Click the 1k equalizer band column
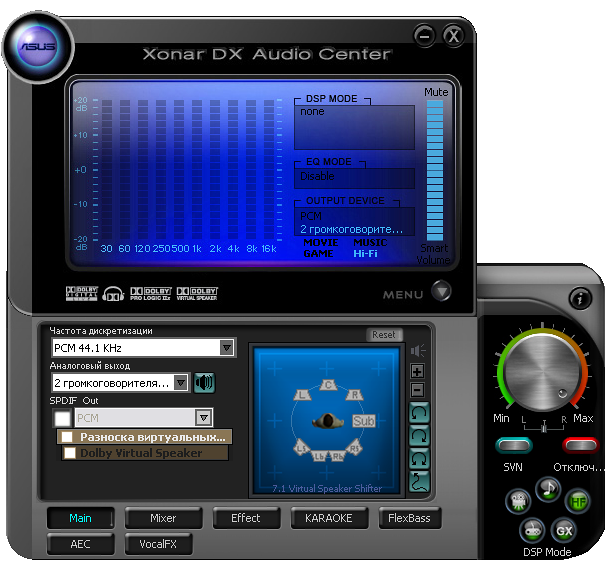 [197, 170]
